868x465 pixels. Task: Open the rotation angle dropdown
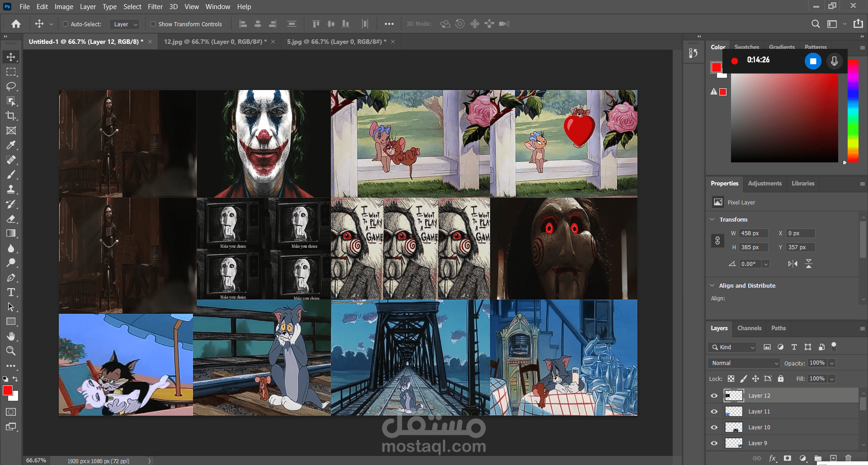click(766, 264)
